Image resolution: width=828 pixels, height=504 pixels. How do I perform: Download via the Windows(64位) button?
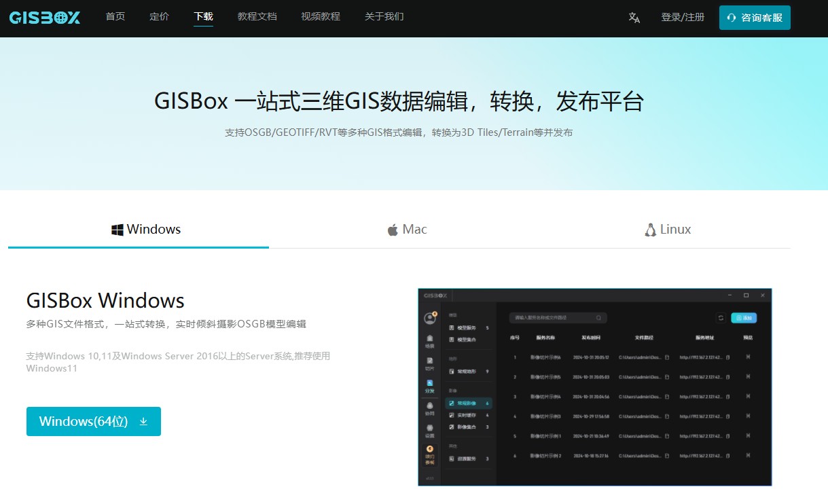pyautogui.click(x=94, y=421)
